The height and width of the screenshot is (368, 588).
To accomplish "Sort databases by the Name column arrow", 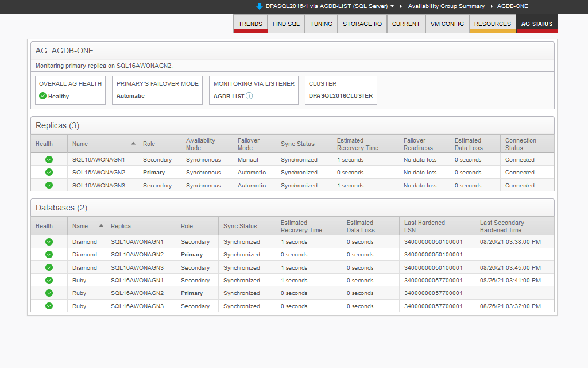I will 101,226.
